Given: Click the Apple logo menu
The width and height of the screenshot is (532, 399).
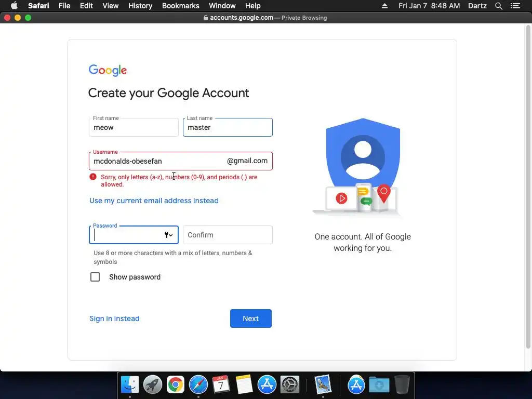Looking at the screenshot, I should click(14, 6).
